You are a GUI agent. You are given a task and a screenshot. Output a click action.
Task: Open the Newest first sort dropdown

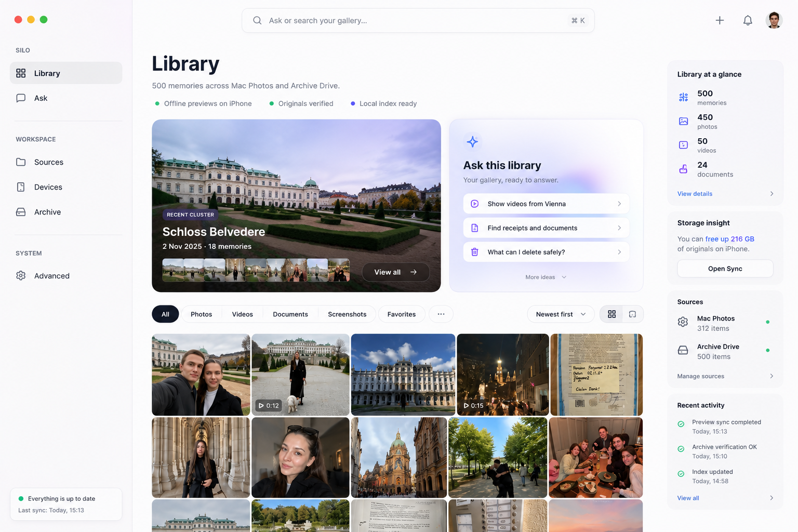pos(561,314)
